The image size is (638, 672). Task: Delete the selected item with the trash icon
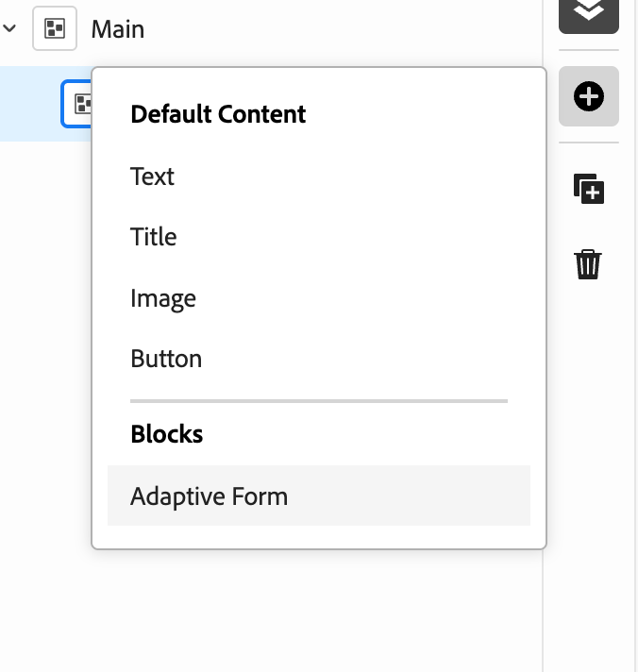coord(588,264)
